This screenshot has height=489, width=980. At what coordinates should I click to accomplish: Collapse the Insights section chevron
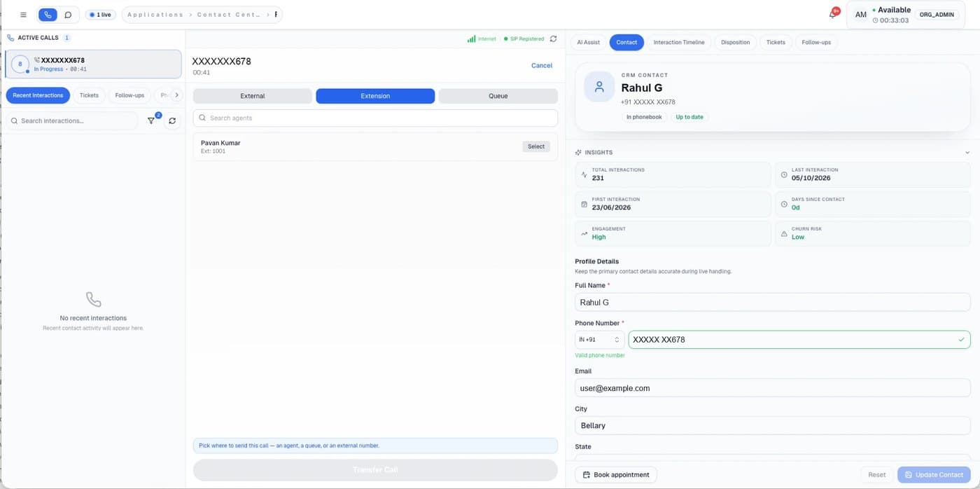pyautogui.click(x=967, y=152)
